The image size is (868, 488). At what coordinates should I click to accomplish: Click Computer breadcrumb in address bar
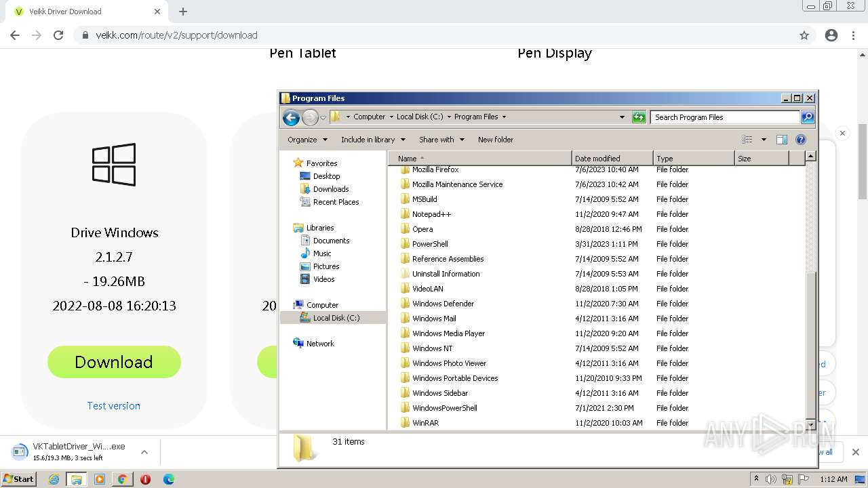370,117
